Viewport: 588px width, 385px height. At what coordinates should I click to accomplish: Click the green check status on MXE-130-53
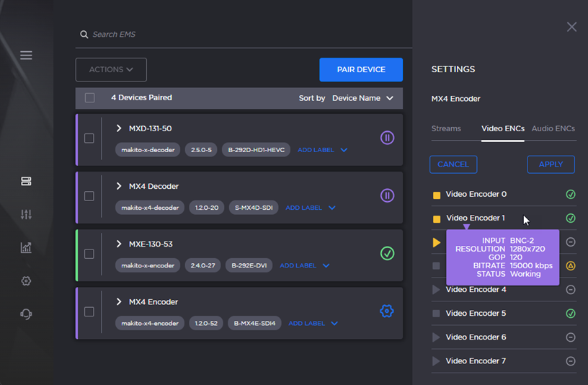(387, 253)
